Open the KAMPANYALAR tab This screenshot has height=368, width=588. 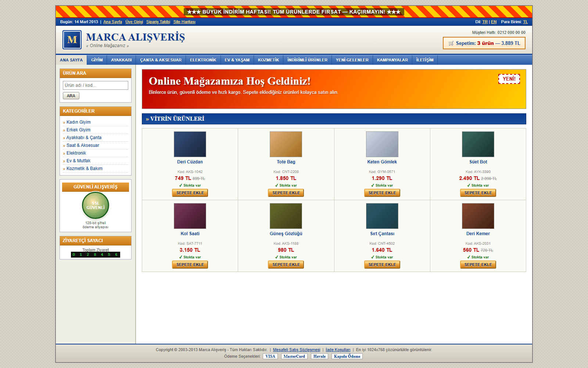392,60
